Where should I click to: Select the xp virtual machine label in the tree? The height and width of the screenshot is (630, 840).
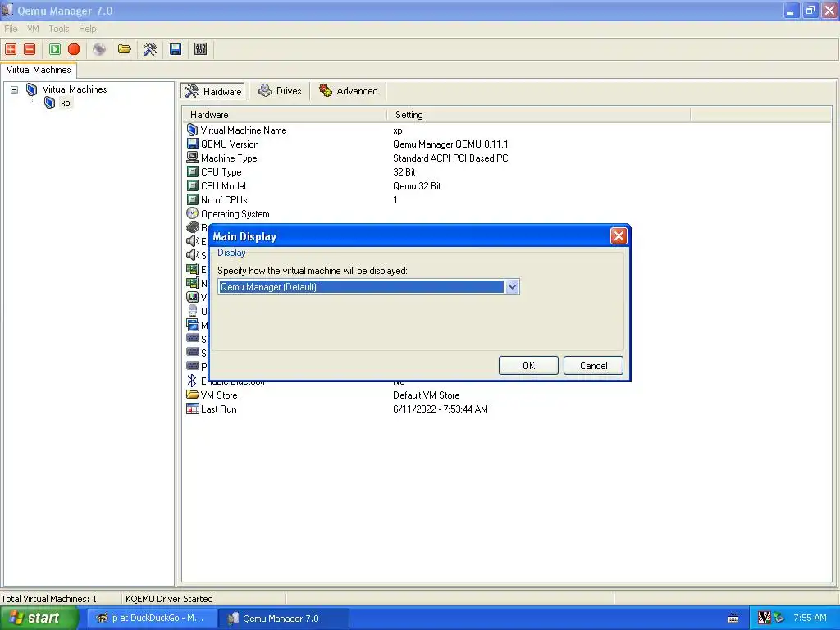[x=66, y=103]
